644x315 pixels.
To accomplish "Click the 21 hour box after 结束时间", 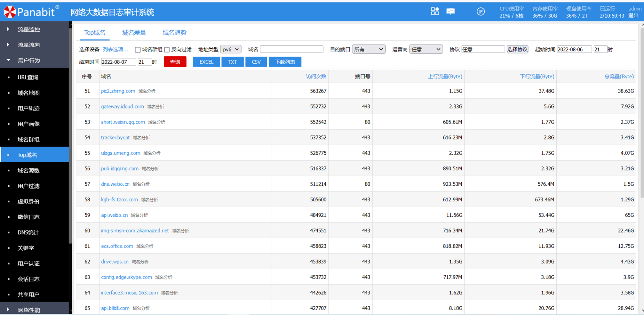I will pyautogui.click(x=145, y=62).
